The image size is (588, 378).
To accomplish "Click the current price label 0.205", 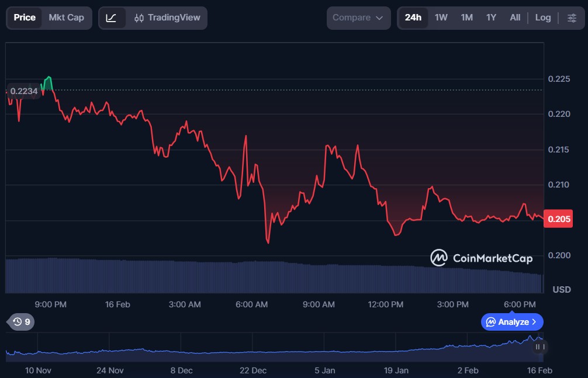I will pyautogui.click(x=558, y=219).
